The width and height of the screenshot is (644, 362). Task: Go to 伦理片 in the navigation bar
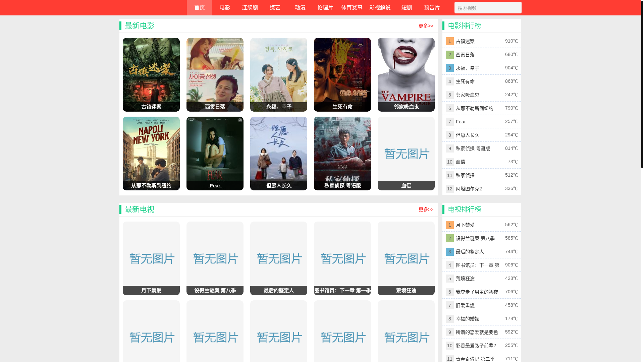tap(325, 8)
